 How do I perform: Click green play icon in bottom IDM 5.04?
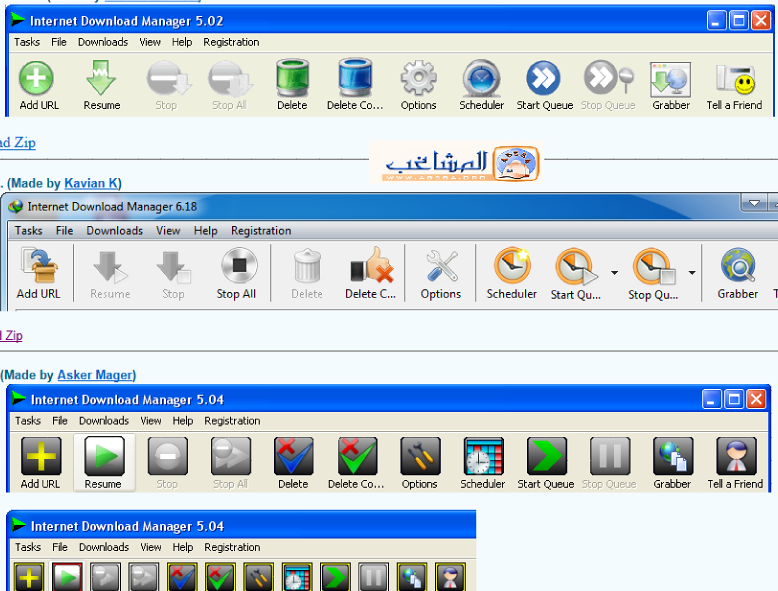coord(67,577)
